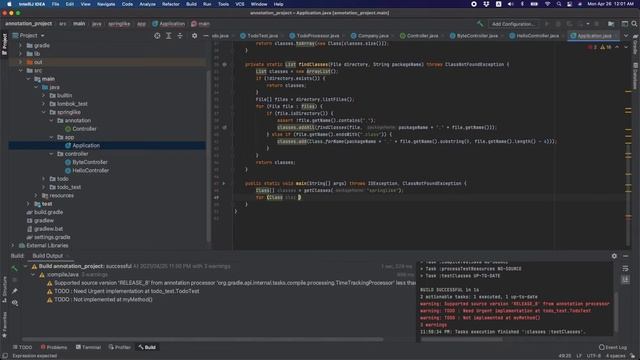Open the Structure tool window stripe button
640x360 pixels.
pos(4,289)
